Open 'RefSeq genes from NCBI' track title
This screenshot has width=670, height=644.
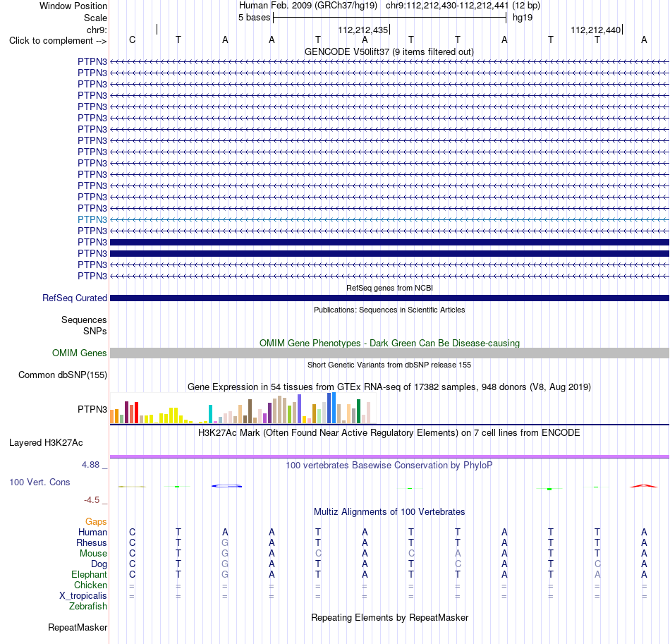click(x=389, y=288)
